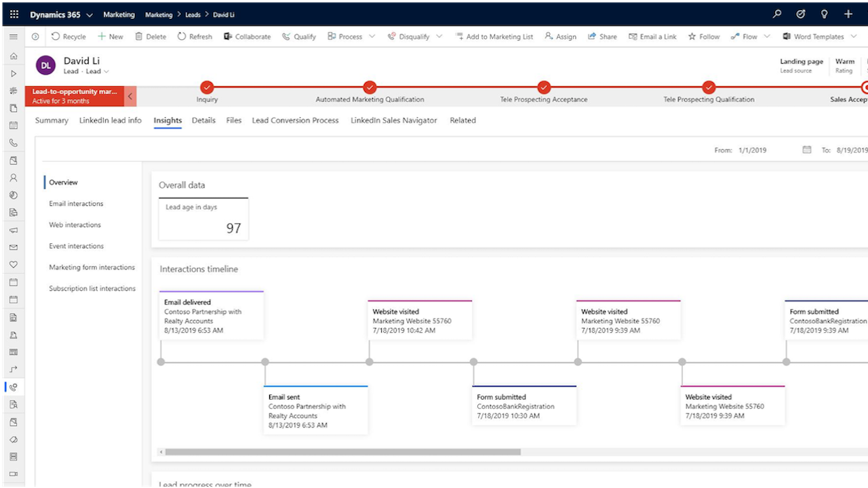Click Form submitted card at 10:30 AM
868x488 pixels.
525,405
